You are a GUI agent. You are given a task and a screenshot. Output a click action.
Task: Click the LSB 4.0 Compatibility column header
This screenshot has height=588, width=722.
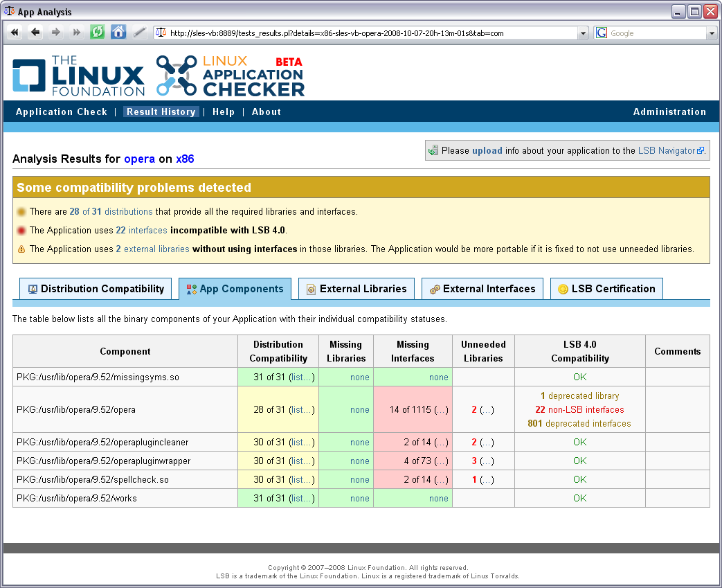[579, 351]
